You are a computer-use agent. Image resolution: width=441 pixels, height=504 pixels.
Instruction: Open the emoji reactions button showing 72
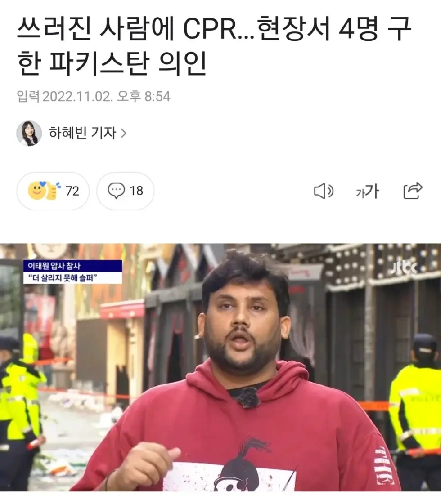(x=53, y=191)
